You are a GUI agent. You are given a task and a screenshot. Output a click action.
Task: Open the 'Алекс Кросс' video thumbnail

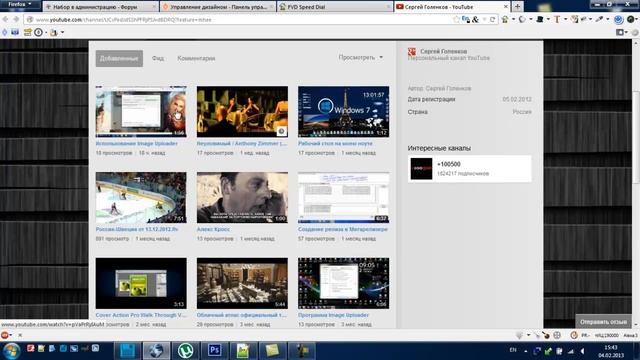click(x=242, y=197)
